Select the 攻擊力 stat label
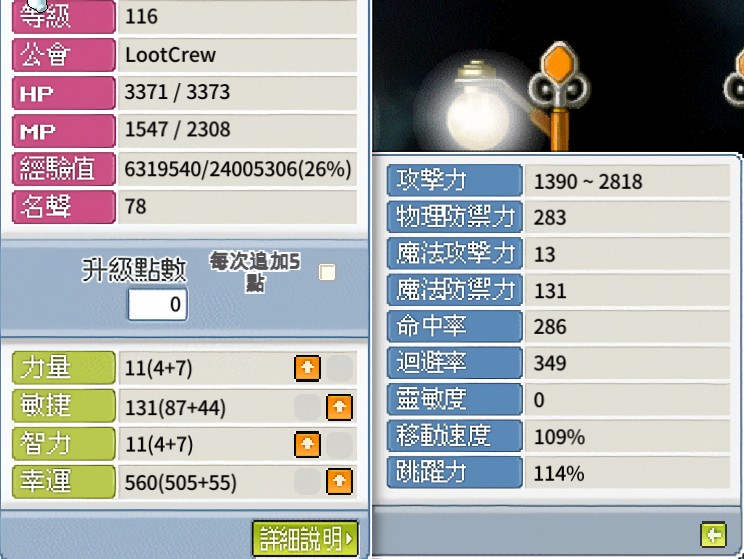The image size is (744, 559). point(455,180)
